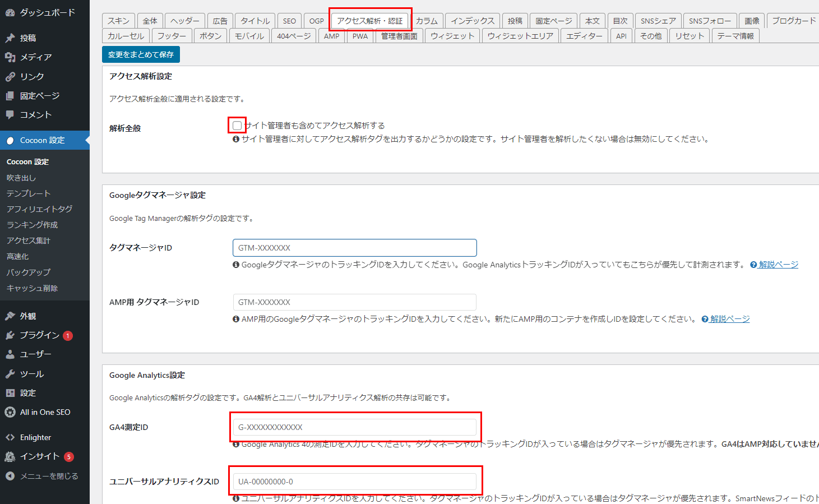Open the リンク (Links) sidebar icon
The height and width of the screenshot is (504, 819).
point(11,76)
